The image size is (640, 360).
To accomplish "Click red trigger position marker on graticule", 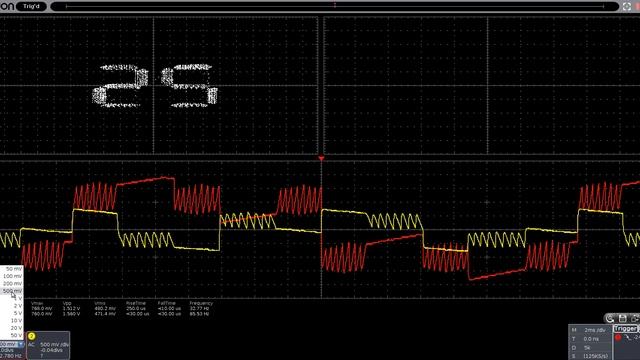I will 321,158.
